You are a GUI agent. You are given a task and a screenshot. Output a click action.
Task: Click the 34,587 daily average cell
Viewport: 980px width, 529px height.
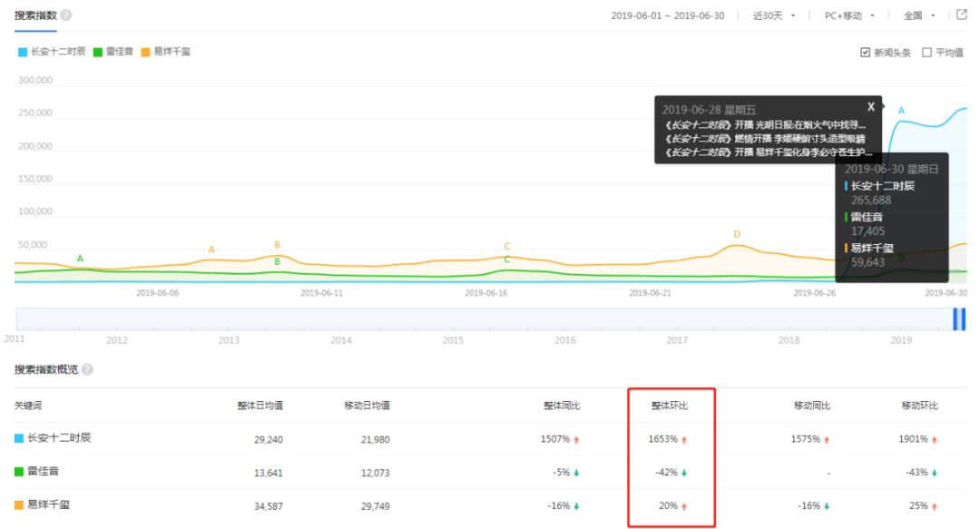pos(268,506)
